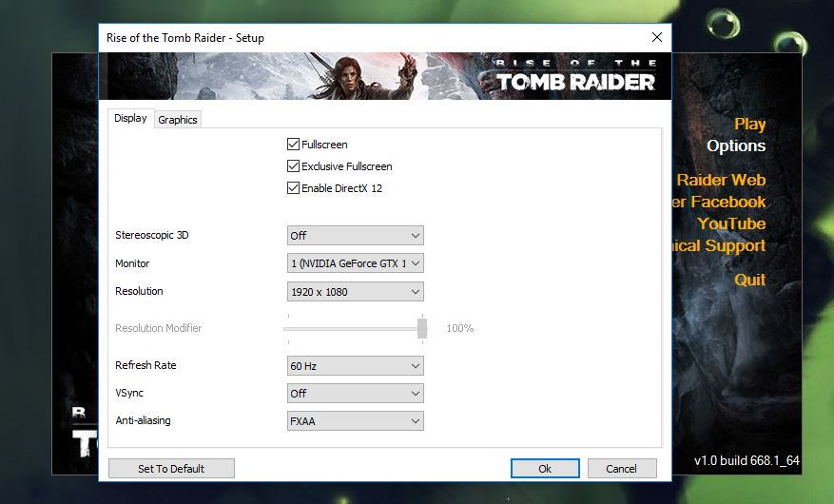Switch to the Graphics tab
This screenshot has height=504, width=834.
178,120
